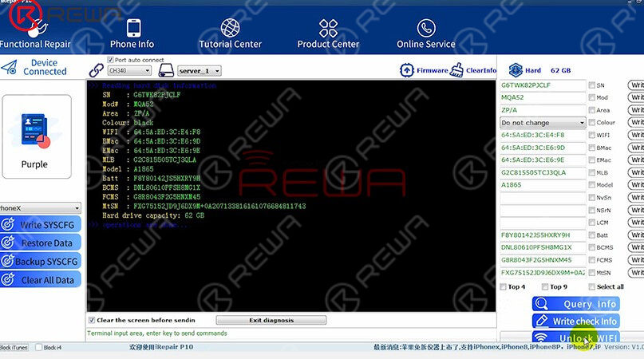Click the server drive icon
Screen dimensions: 644x359
tap(166, 70)
